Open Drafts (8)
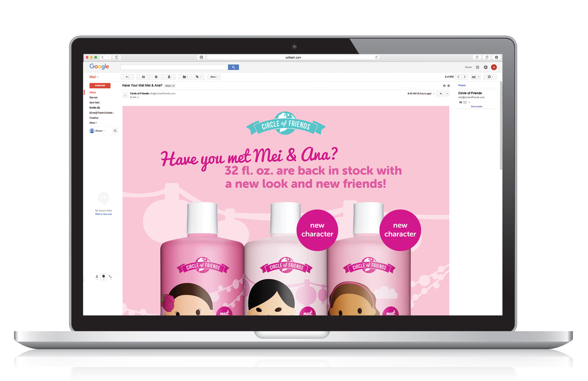 pos(95,108)
